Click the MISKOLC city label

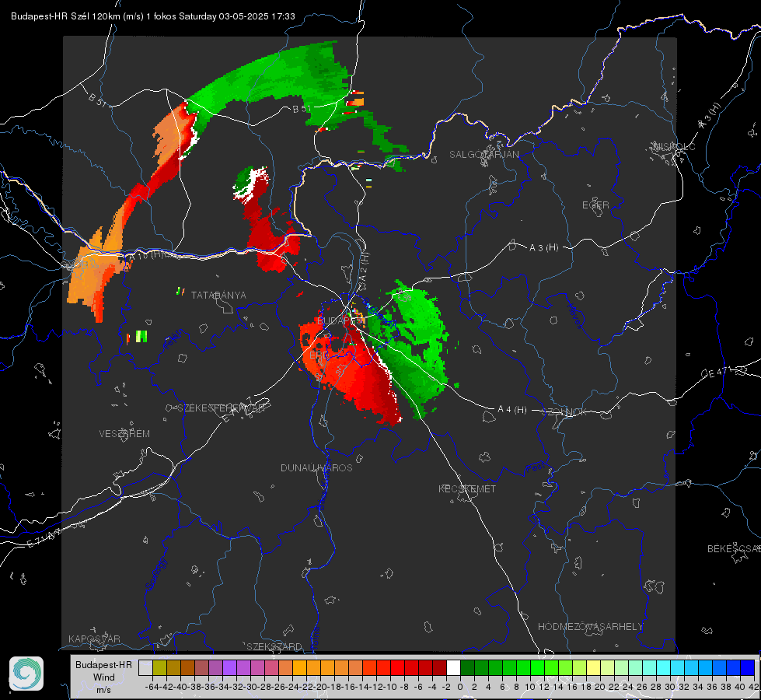coord(674,146)
